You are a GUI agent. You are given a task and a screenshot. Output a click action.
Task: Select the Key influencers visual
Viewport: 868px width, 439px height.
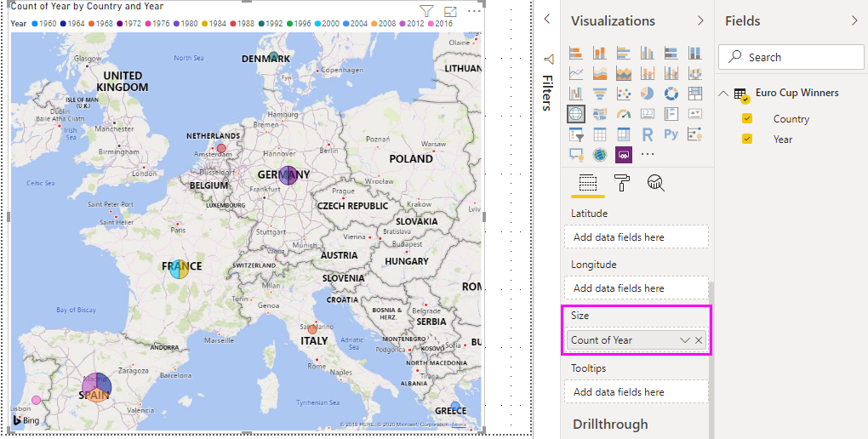tap(694, 134)
